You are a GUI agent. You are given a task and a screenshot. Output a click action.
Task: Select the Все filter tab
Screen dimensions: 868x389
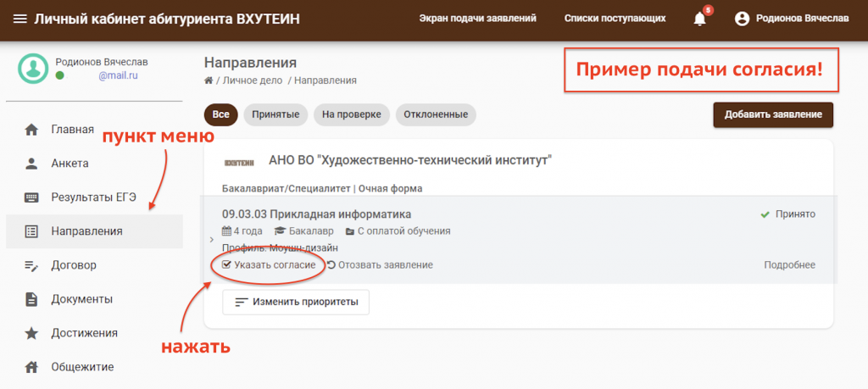click(x=221, y=114)
